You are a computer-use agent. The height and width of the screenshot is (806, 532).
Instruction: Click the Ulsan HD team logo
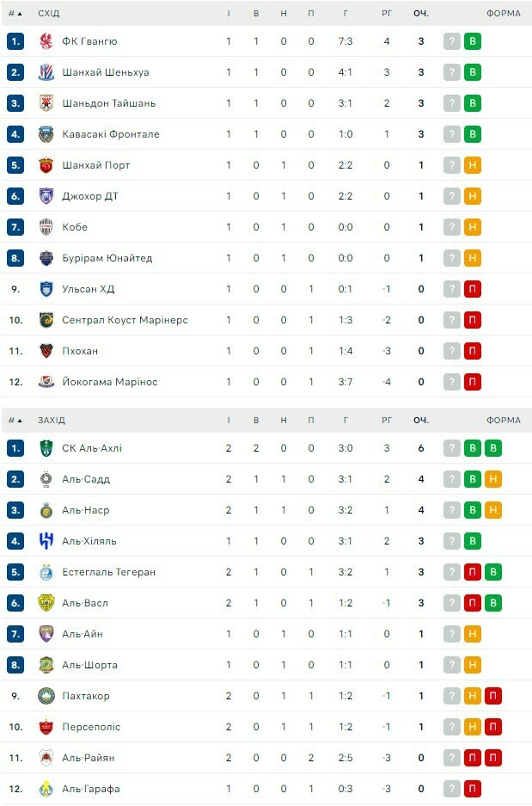[x=46, y=289]
